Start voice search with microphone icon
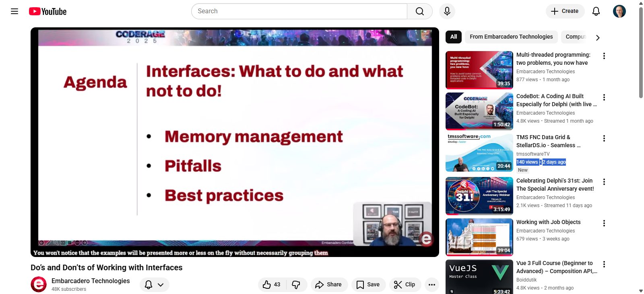 coord(447,11)
